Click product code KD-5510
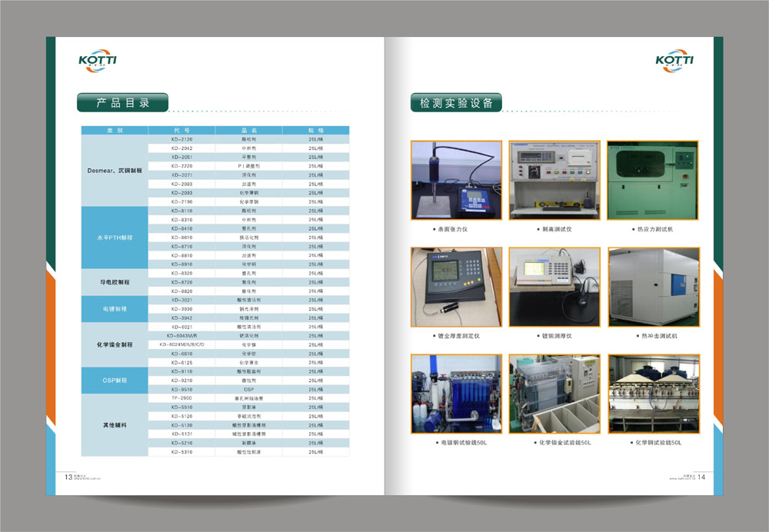The width and height of the screenshot is (769, 532). (182, 407)
